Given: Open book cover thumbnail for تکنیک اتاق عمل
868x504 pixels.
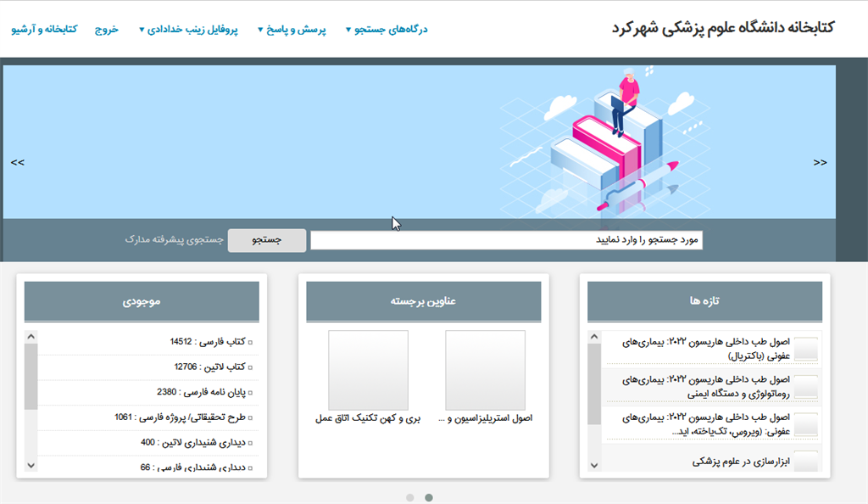Looking at the screenshot, I should [368, 371].
